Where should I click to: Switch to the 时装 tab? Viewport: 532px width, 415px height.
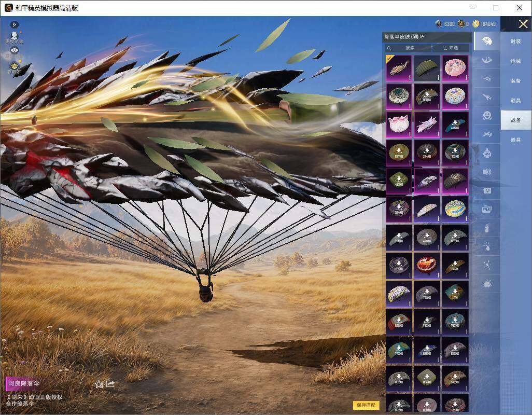click(x=516, y=41)
